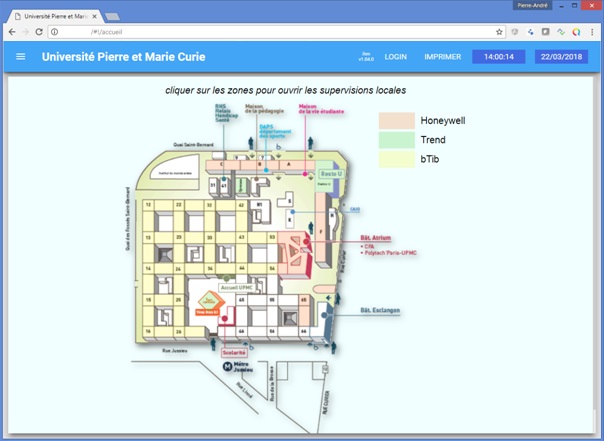
Task: Click the DAPS département des sports label
Action: (275, 131)
